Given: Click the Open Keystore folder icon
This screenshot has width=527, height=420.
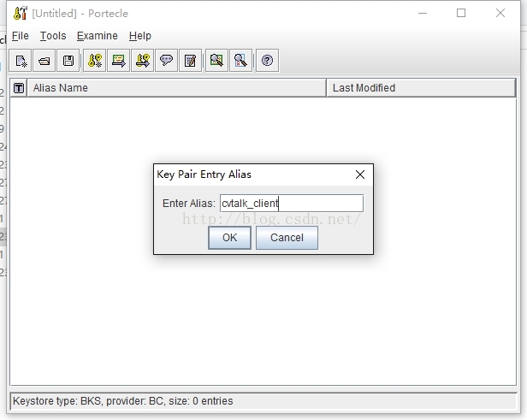Looking at the screenshot, I should pos(44,61).
